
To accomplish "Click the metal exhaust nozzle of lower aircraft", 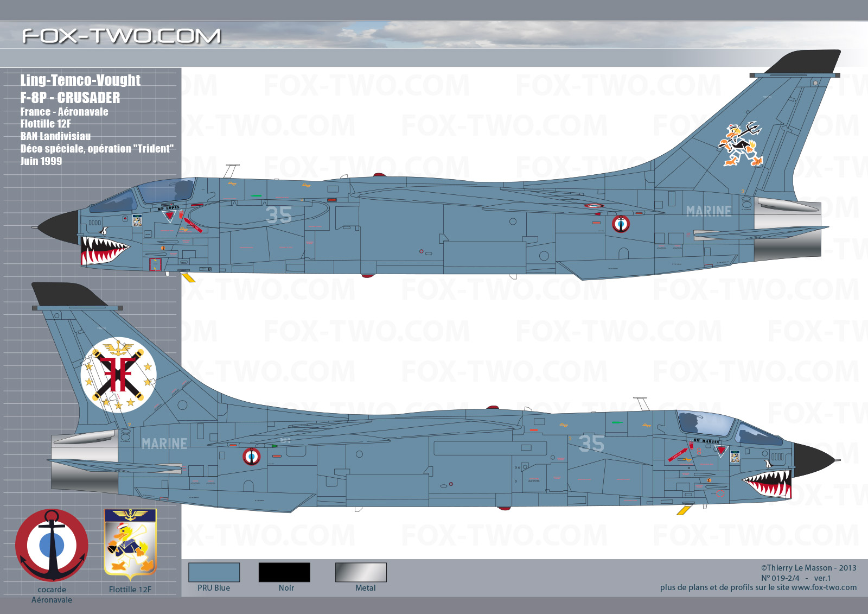I will tap(84, 461).
